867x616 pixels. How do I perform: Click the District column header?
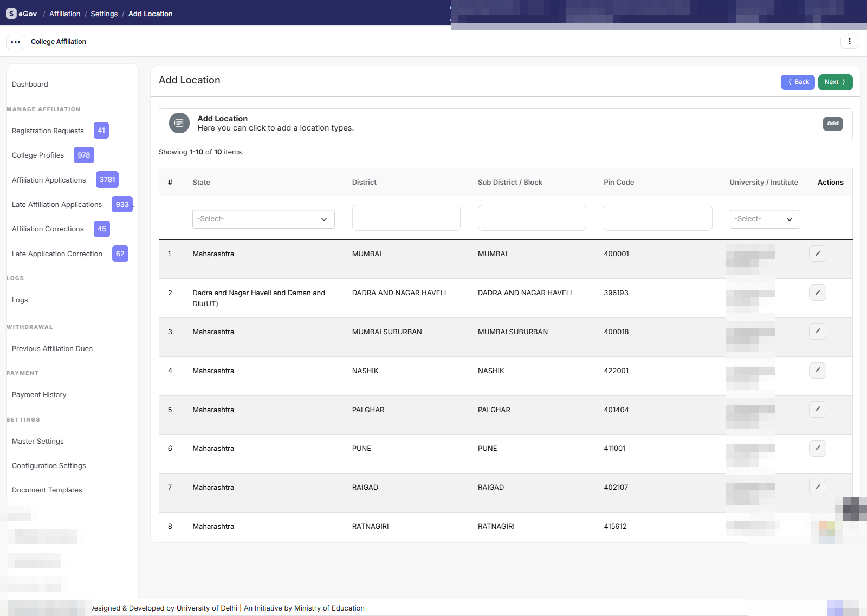[x=364, y=183]
